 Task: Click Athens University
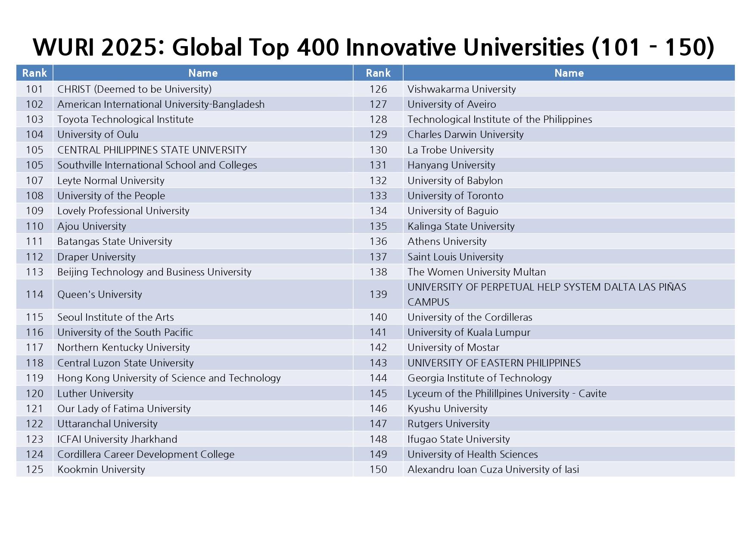(447, 241)
